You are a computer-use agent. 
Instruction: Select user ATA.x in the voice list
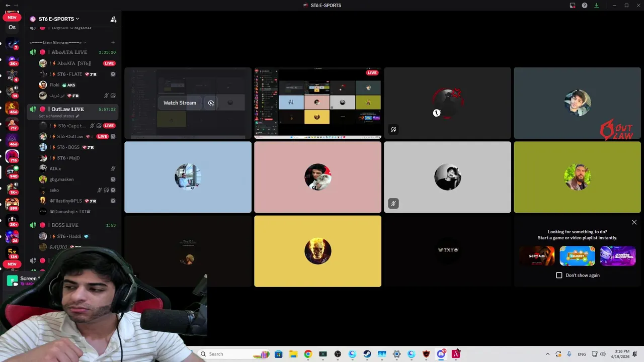pos(76,168)
